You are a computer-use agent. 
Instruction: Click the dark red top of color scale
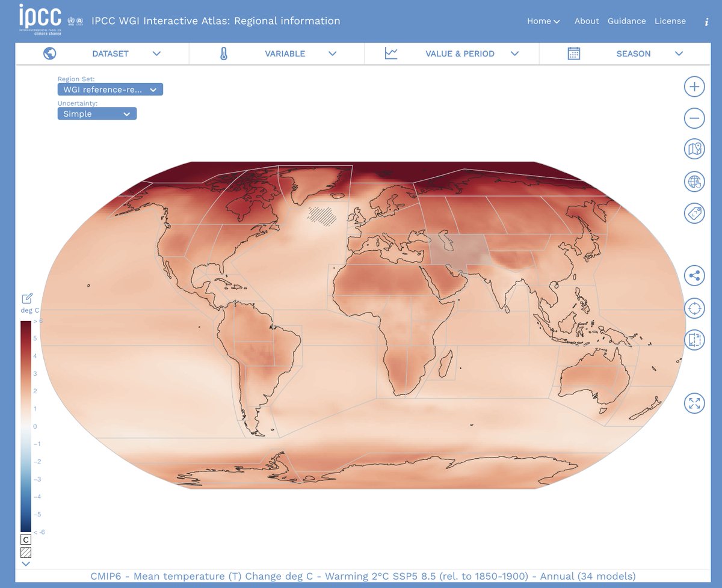pyautogui.click(x=26, y=325)
